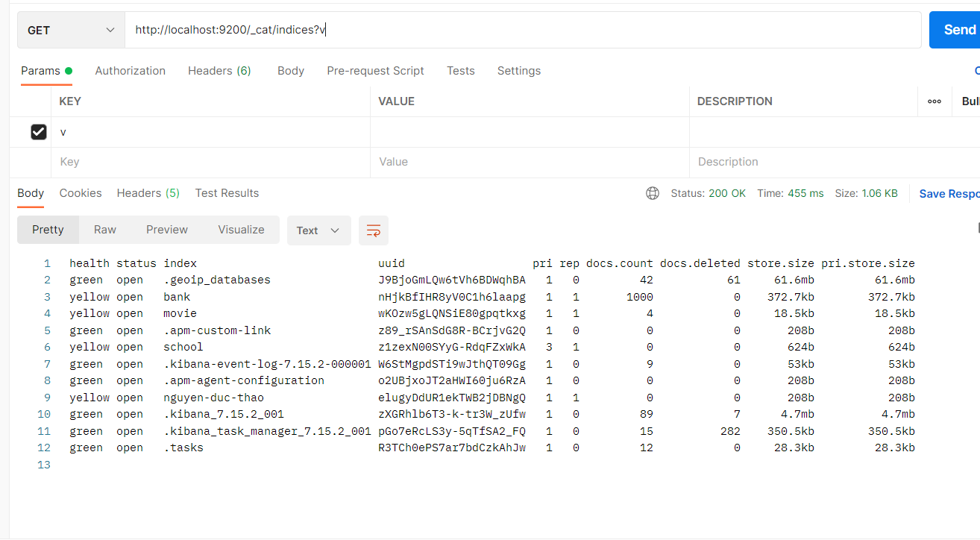Click the empty Value placeholder field
The width and height of the screenshot is (980, 540).
pos(530,162)
